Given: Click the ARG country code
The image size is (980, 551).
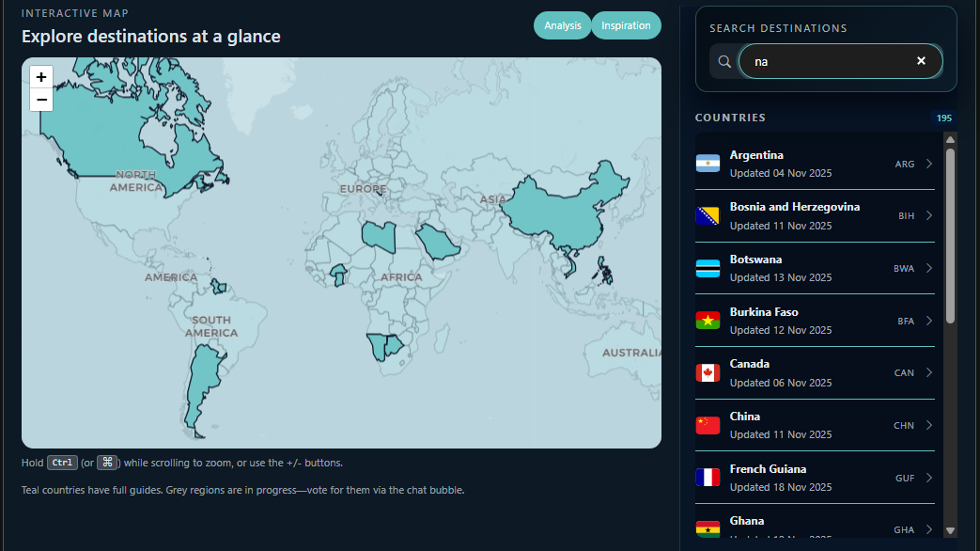Looking at the screenshot, I should pyautogui.click(x=905, y=164).
